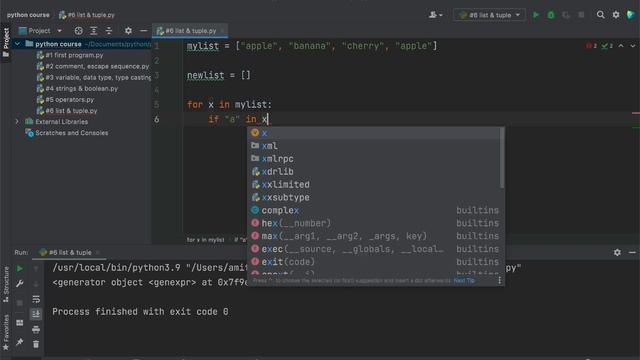Open the user account icon menu
The height and width of the screenshot is (360, 640).
coord(436,15)
